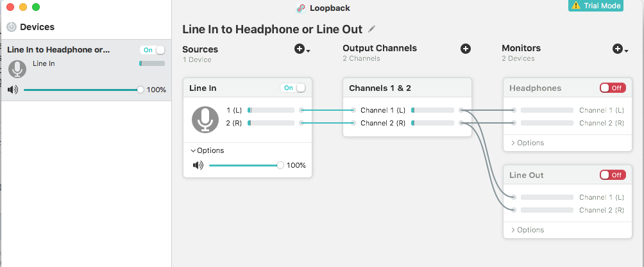Image resolution: width=644 pixels, height=267 pixels.
Task: Click the speaker icon in the sidebar device volume
Action: 13,90
